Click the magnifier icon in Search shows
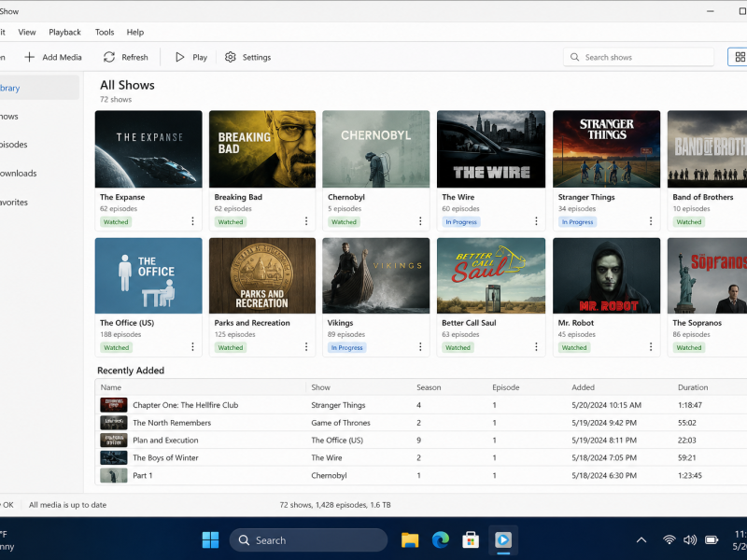 (575, 57)
